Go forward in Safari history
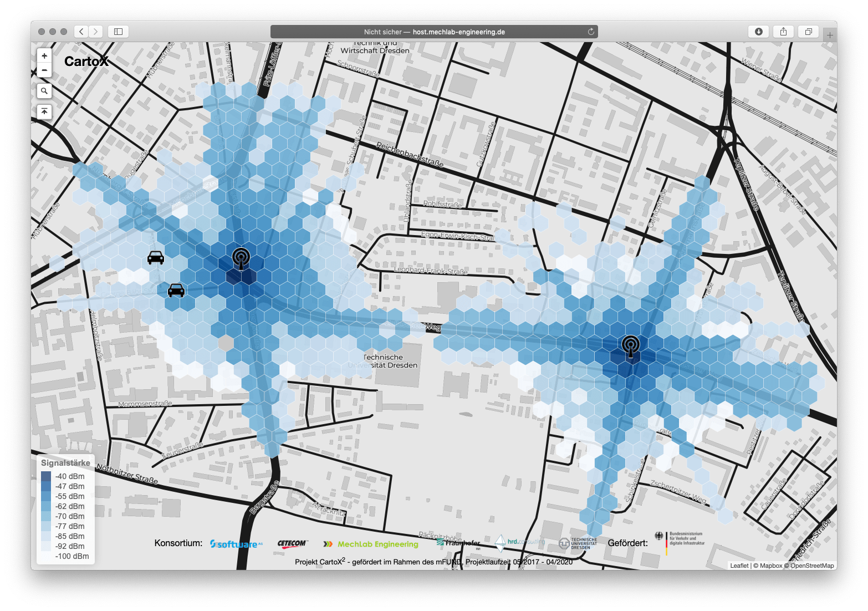This screenshot has height=611, width=868. click(x=96, y=32)
